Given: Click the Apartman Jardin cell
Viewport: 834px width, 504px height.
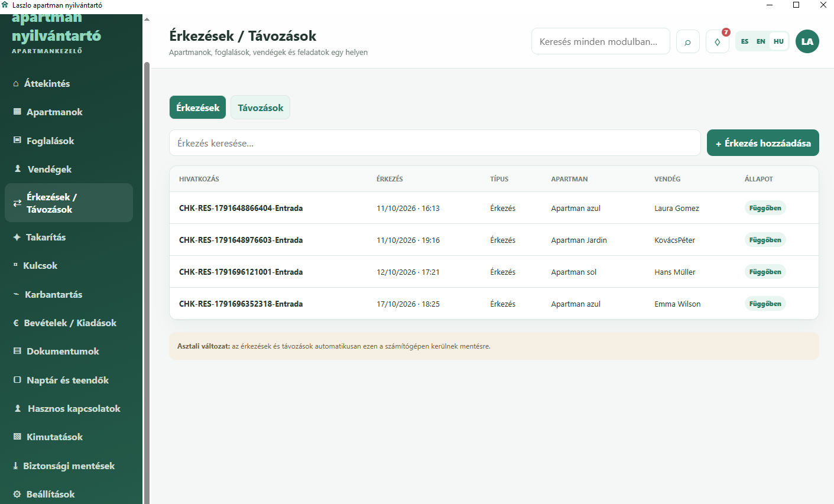Looking at the screenshot, I should point(579,240).
